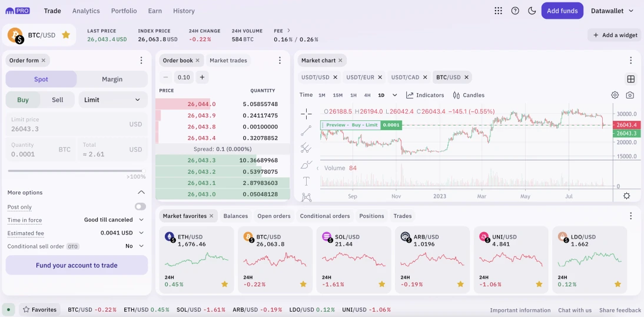Image resolution: width=644 pixels, height=317 pixels.
Task: Open the Indicators menu
Action: click(425, 95)
